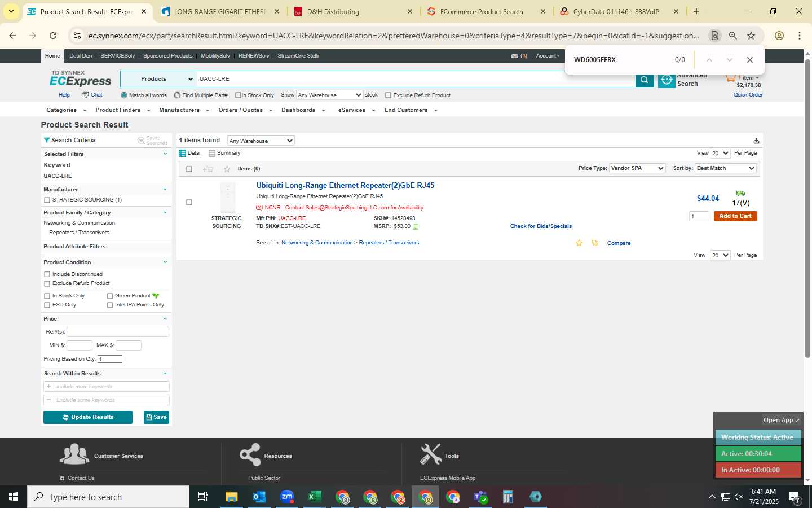This screenshot has width=812, height=508.
Task: Click the add-to-cart icon in Items header
Action: point(208,169)
